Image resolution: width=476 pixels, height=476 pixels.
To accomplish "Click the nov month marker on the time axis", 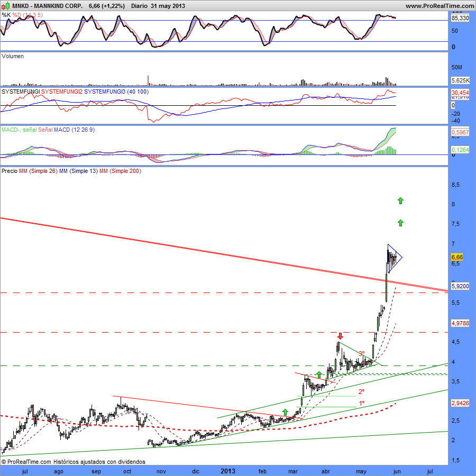I will click(161, 471).
